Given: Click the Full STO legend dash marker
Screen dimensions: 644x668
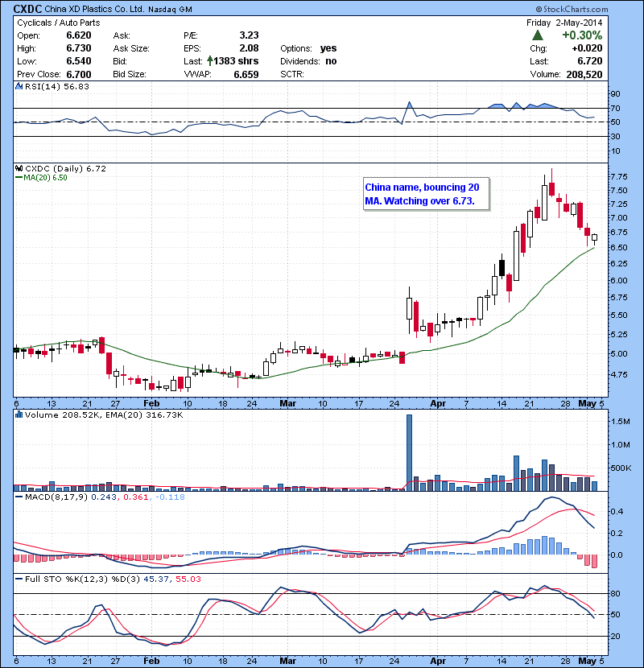Looking at the screenshot, I should 19,579.
